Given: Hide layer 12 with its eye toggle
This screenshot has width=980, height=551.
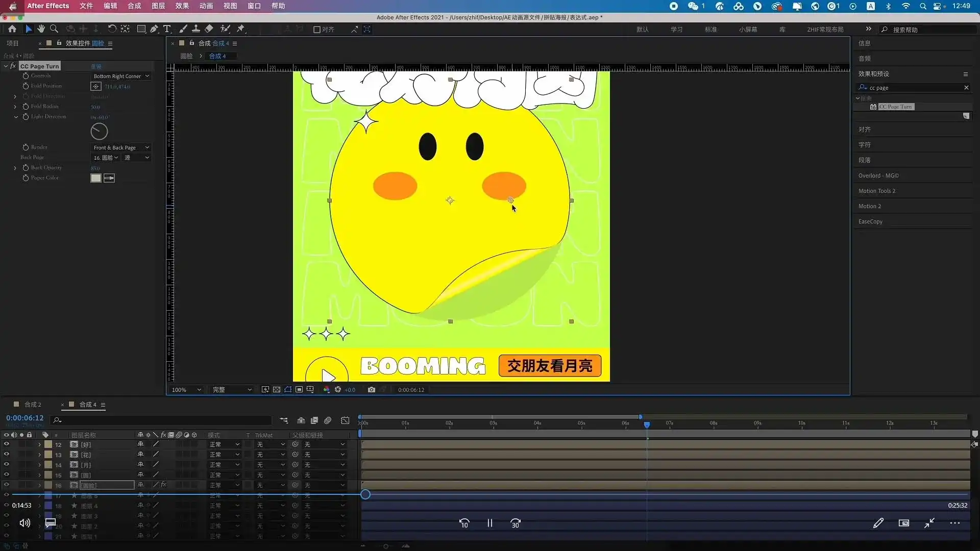Looking at the screenshot, I should [x=7, y=444].
